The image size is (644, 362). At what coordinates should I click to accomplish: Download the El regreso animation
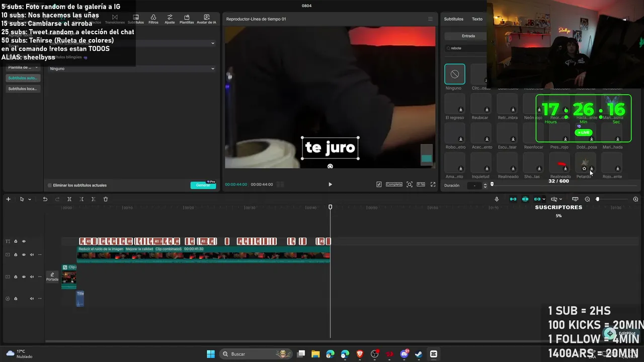(x=461, y=110)
